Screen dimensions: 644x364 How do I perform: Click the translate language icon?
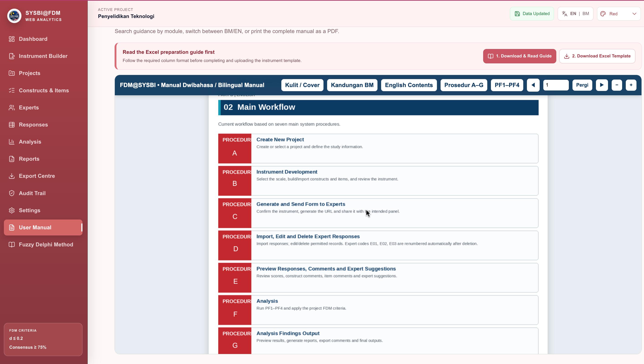point(564,13)
